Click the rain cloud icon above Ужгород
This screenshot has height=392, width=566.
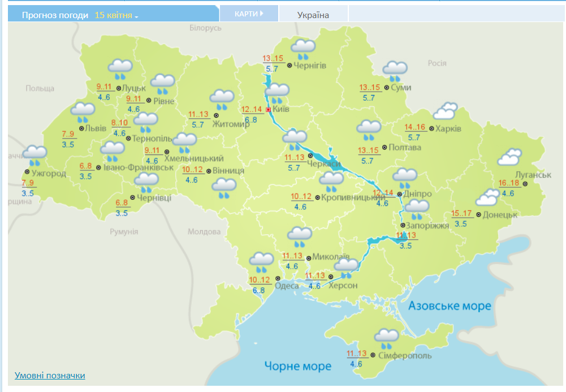(x=34, y=156)
